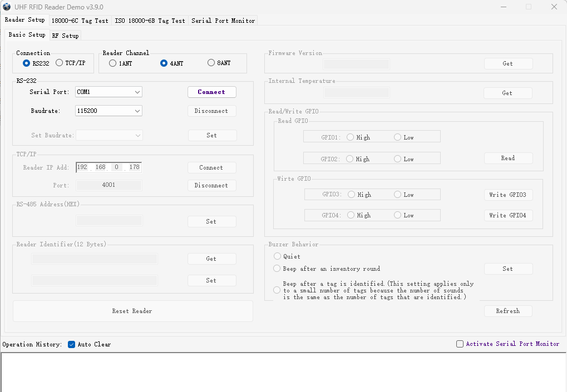Open the Serial Port Monitor tab
This screenshot has width=567, height=392.
223,21
